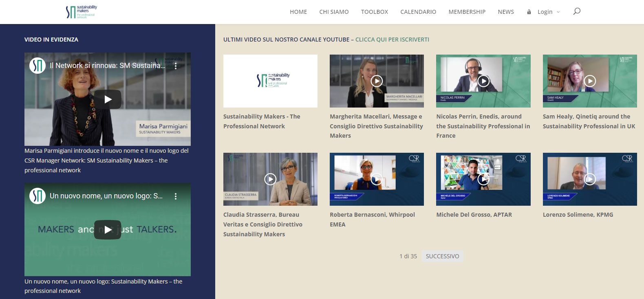Click channel avatar on 'Un nuovo nome' video

37,196
